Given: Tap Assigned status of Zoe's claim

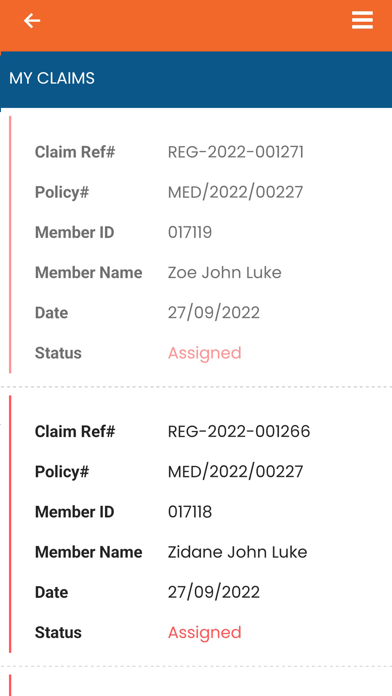Looking at the screenshot, I should coord(205,353).
